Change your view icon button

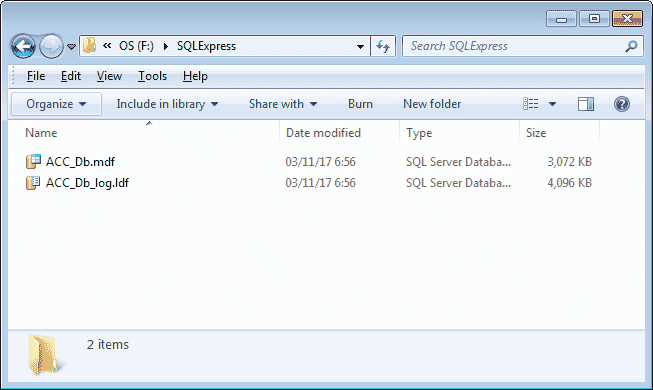click(531, 104)
